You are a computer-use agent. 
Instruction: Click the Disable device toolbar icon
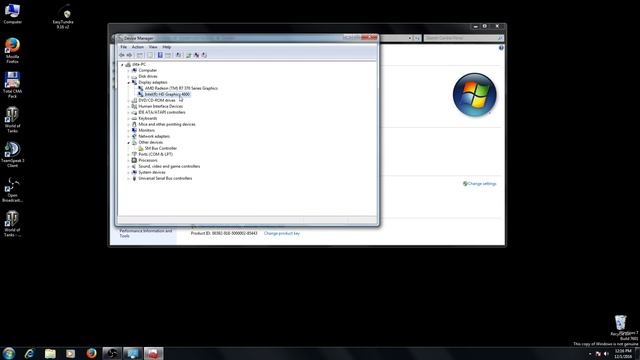click(204, 55)
